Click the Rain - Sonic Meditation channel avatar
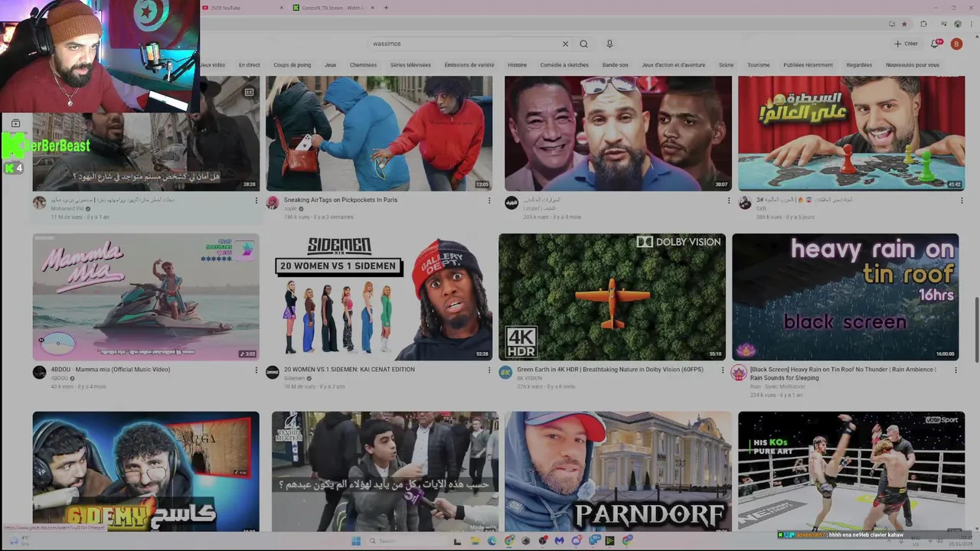 (739, 373)
